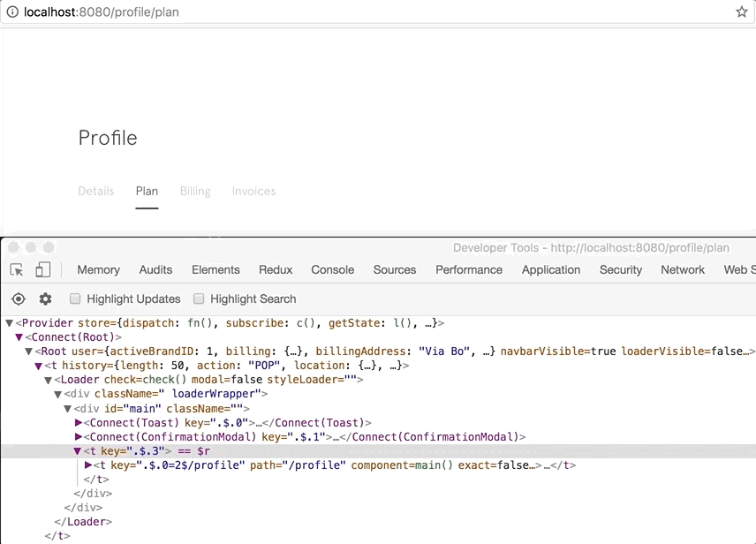756x544 pixels.
Task: Open the Sources tab
Action: (x=395, y=269)
